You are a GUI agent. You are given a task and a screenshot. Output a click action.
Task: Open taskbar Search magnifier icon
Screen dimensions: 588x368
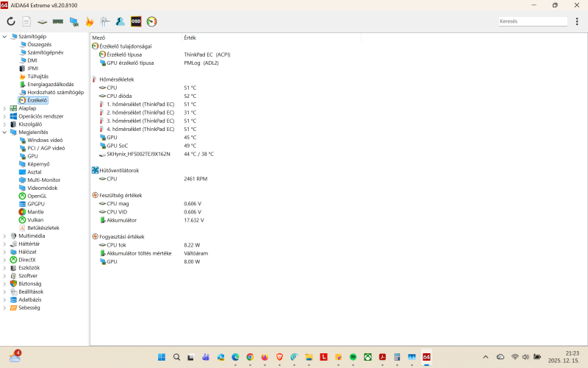point(176,357)
